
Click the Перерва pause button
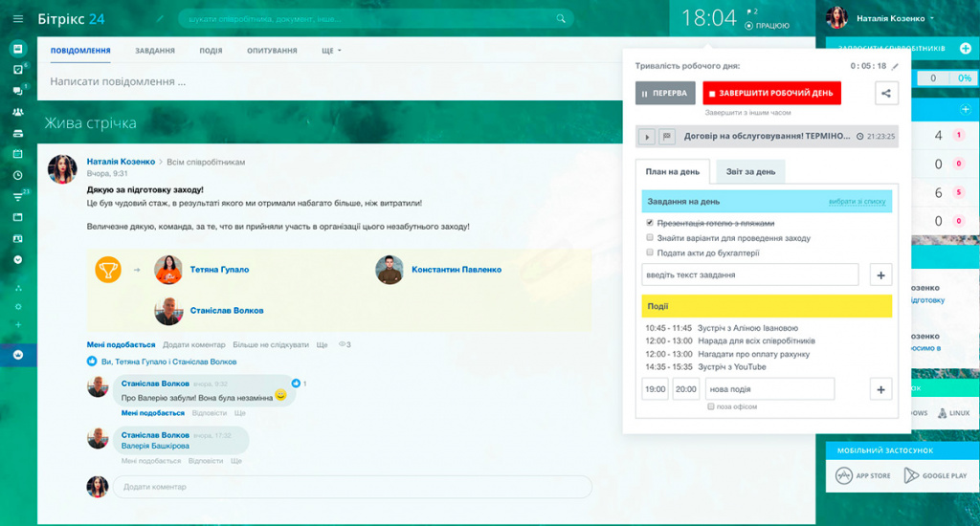[x=665, y=93]
